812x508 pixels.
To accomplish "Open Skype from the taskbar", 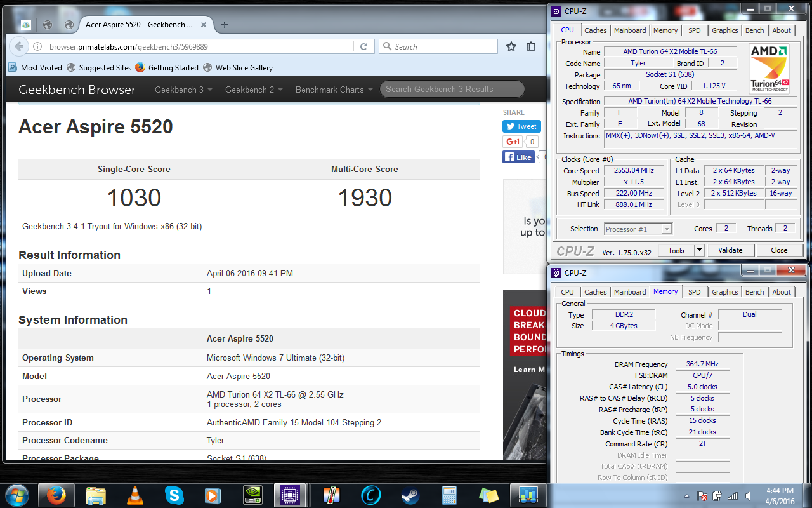I will tap(174, 495).
